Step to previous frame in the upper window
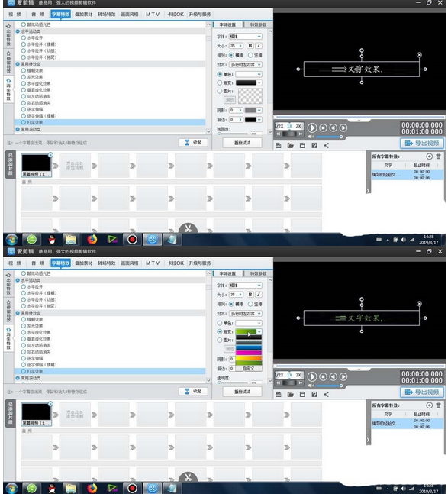 click(x=333, y=128)
